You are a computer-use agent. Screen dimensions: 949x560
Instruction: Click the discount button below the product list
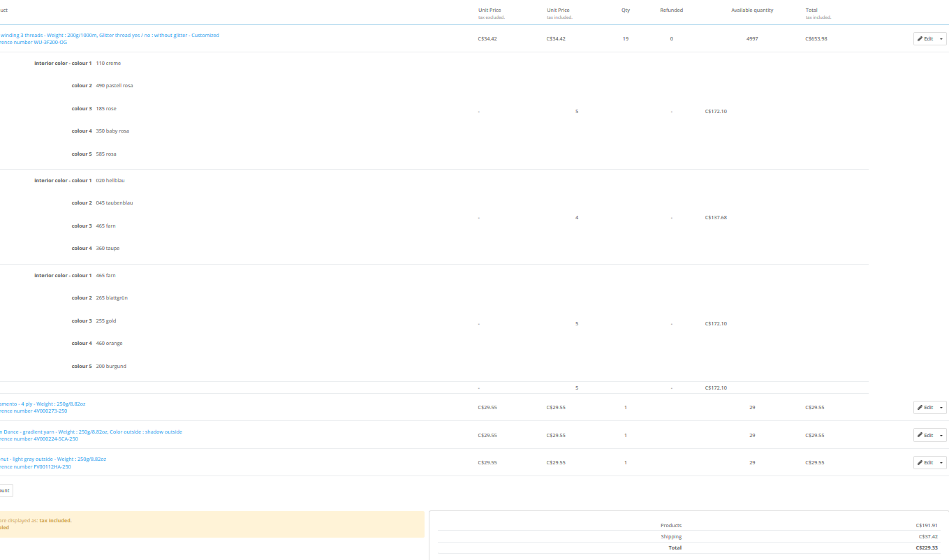[x=4, y=491]
